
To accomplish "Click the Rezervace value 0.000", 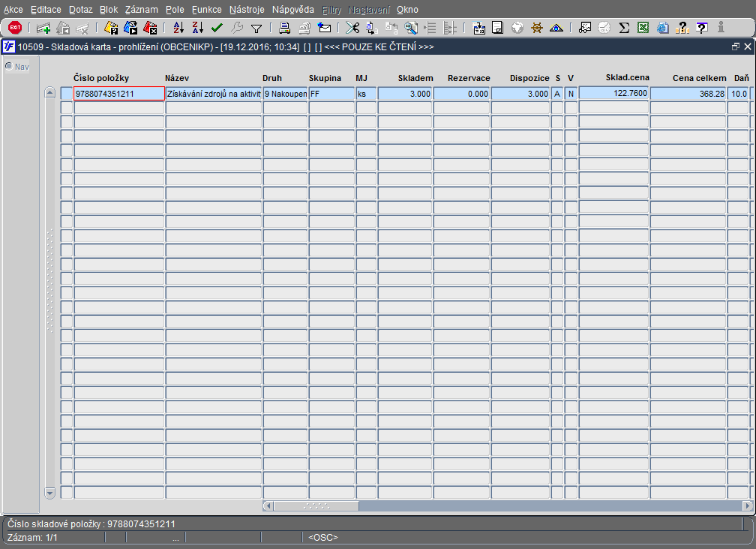I will [461, 94].
